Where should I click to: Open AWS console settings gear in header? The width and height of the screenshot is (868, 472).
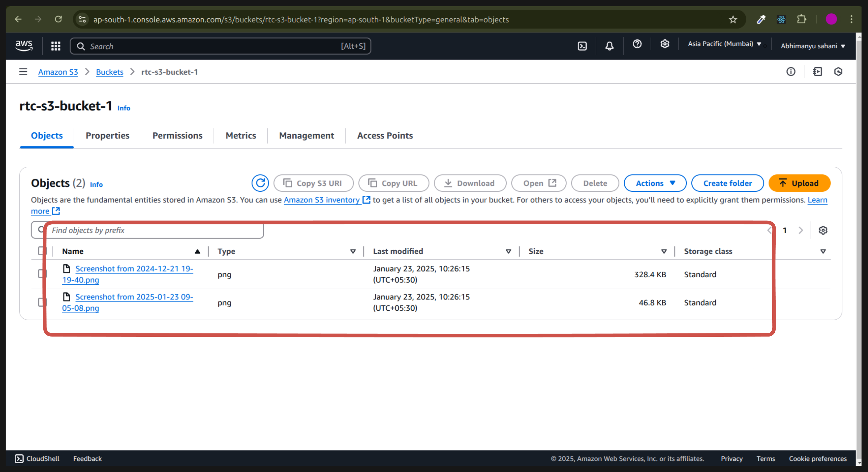point(665,44)
